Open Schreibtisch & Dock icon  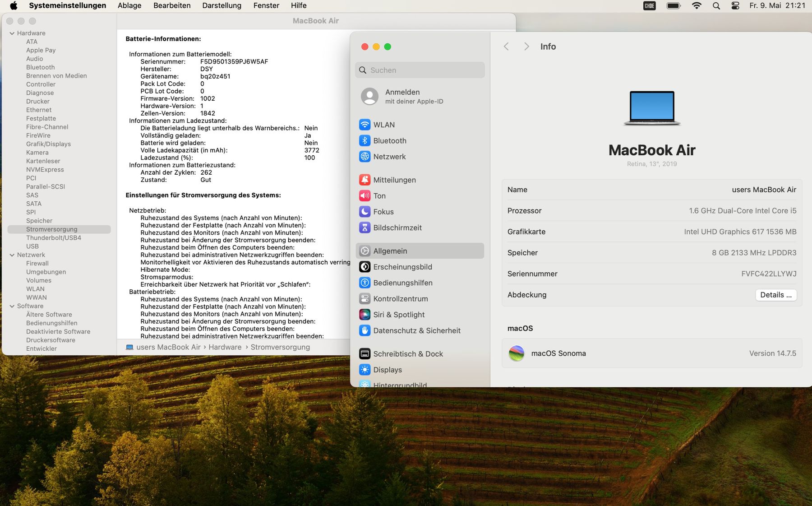(364, 354)
